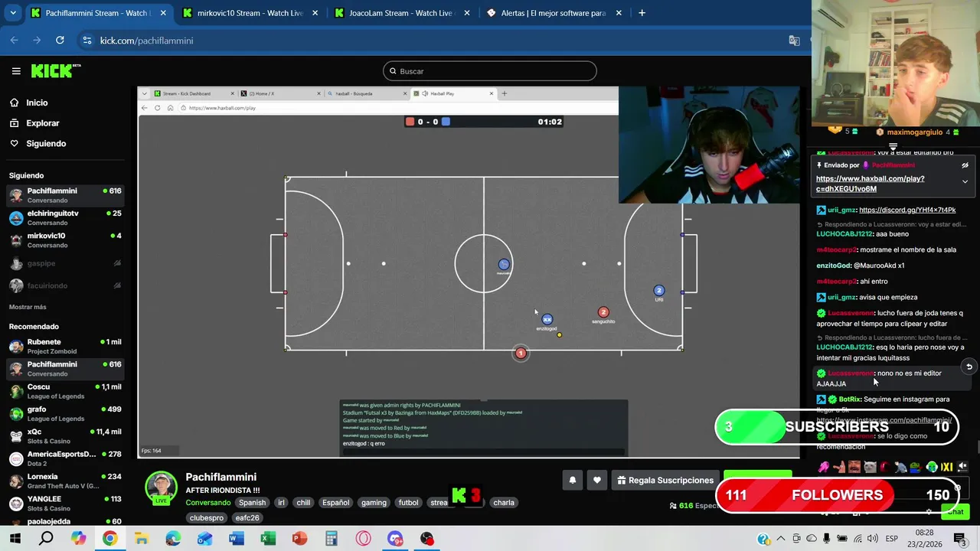This screenshot has height=551, width=980.
Task: Open Excel from the taskbar
Action: (x=268, y=539)
